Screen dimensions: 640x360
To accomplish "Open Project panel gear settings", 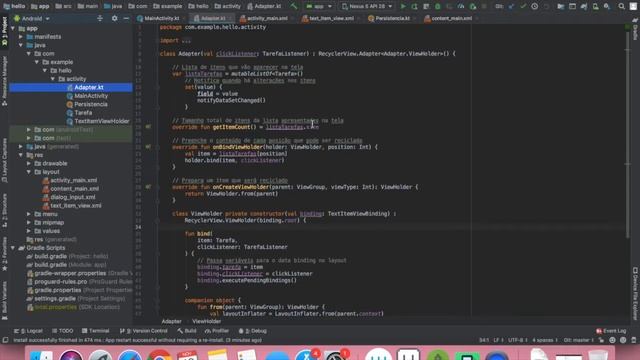I will 115,18.
